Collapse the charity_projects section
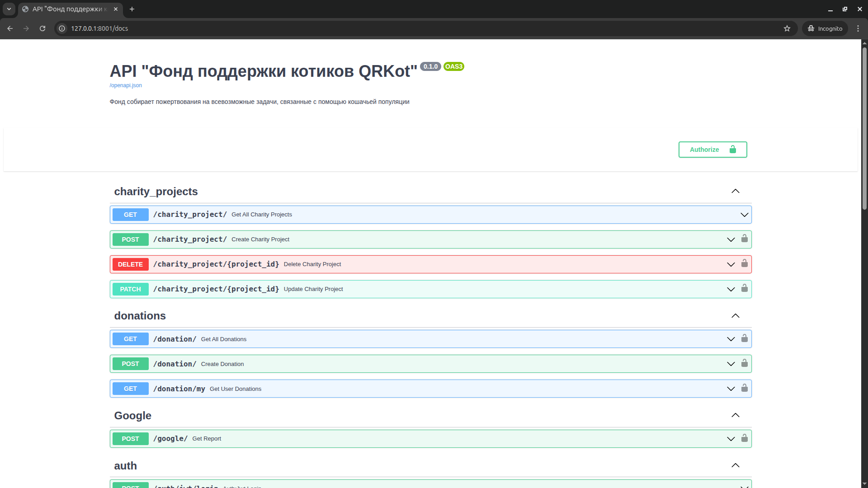Image resolution: width=868 pixels, height=488 pixels. click(x=735, y=191)
